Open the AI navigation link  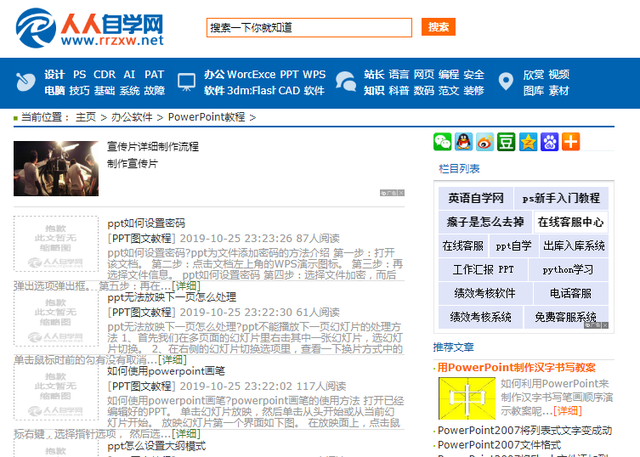(x=129, y=75)
